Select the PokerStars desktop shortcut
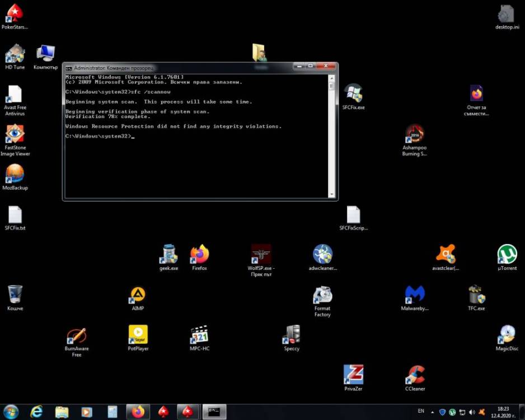525x420 pixels. tap(15, 16)
